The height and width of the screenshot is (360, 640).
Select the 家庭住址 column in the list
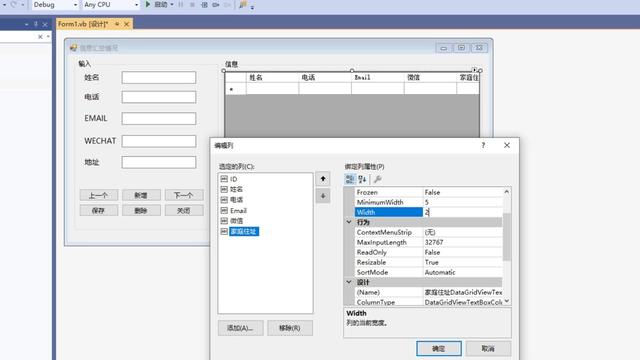243,231
